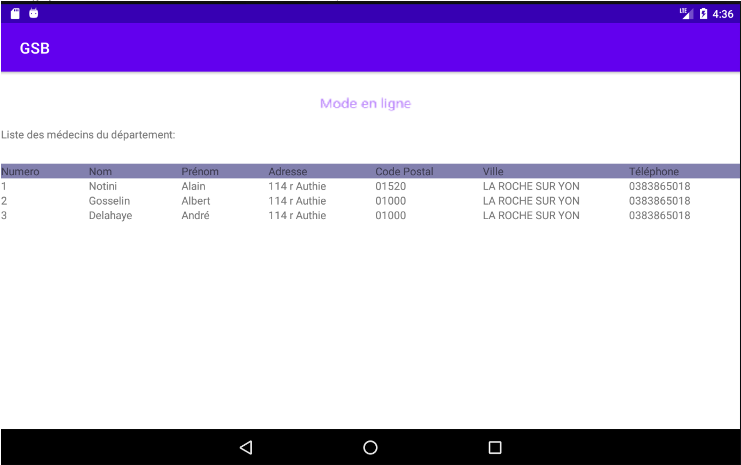741x465 pixels.
Task: Select the Téléphone column header
Action: click(x=654, y=171)
